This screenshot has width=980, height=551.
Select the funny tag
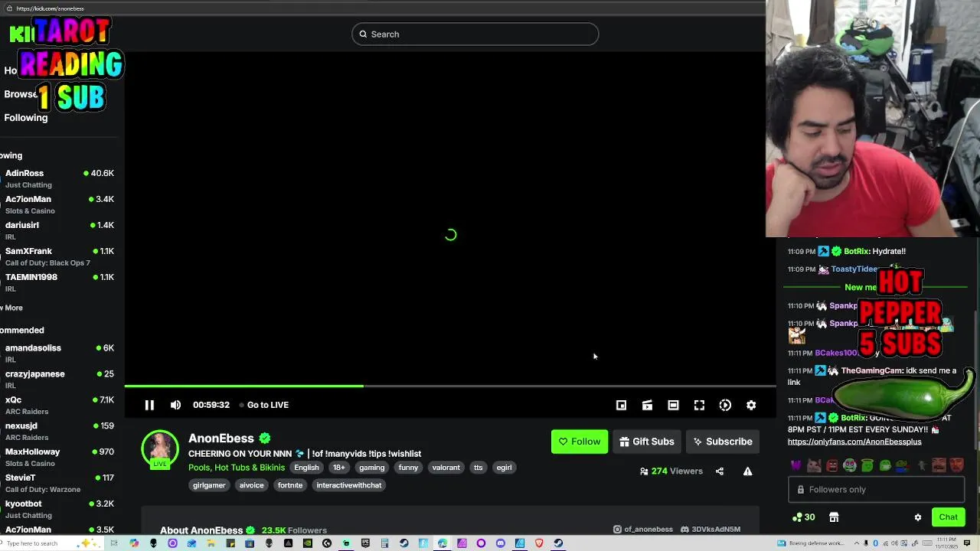408,468
